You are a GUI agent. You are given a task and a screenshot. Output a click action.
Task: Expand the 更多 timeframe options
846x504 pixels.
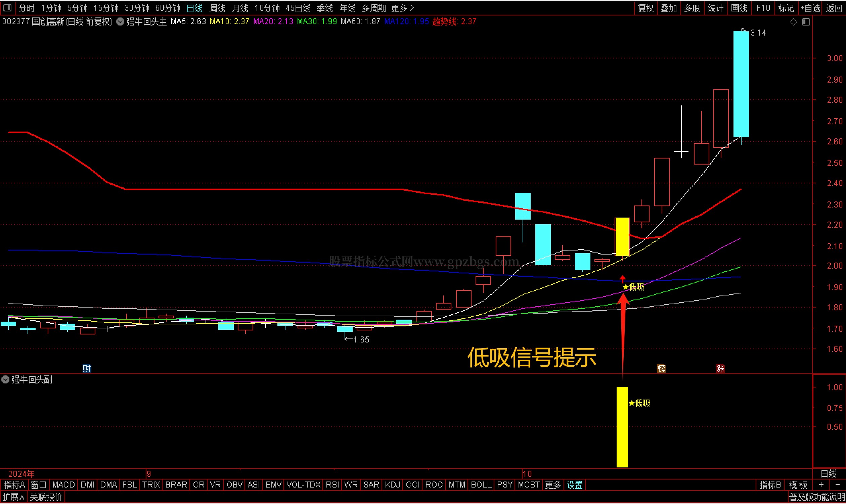(x=402, y=8)
